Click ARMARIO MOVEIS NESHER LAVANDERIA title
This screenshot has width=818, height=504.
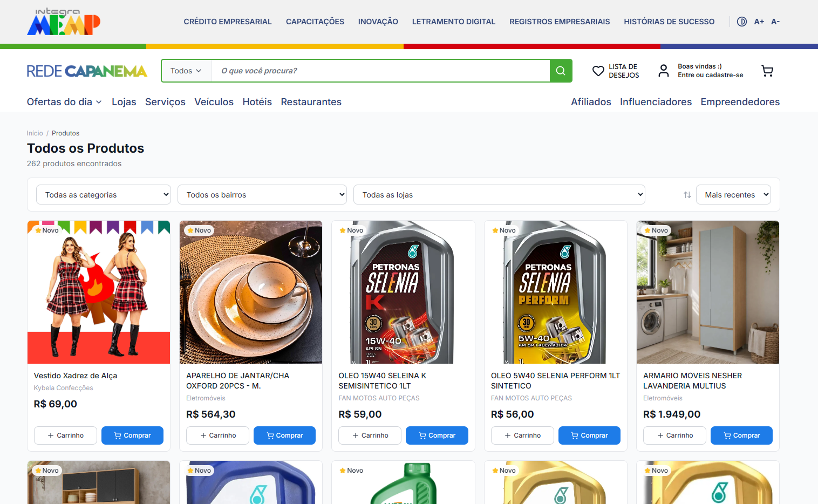692,380
